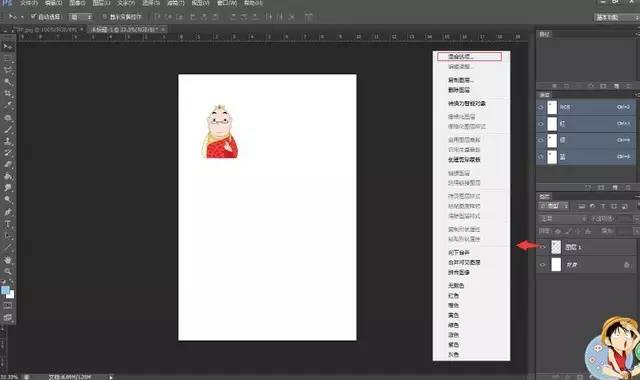Toggle the 显示变换控件 checkbox

click(104, 17)
